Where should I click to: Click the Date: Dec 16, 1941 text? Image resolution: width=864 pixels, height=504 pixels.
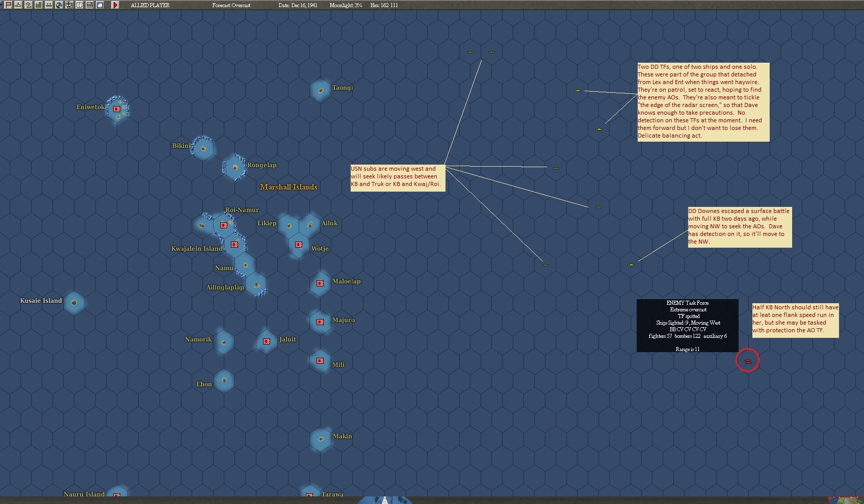pyautogui.click(x=298, y=5)
